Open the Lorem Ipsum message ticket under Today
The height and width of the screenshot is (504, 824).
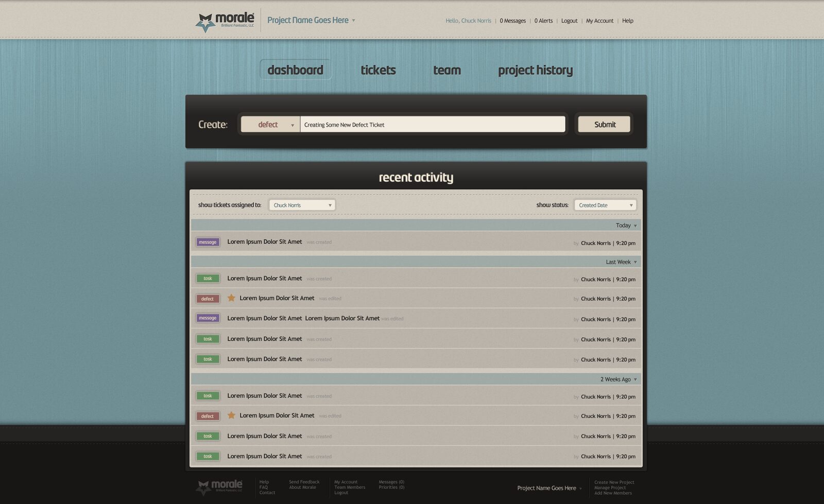(x=265, y=241)
